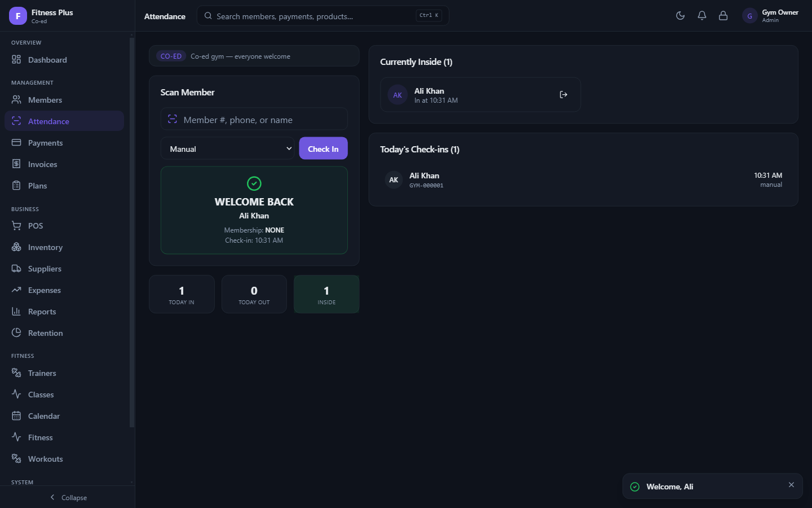Collapse the sidebar
This screenshot has height=508, width=812.
click(68, 497)
